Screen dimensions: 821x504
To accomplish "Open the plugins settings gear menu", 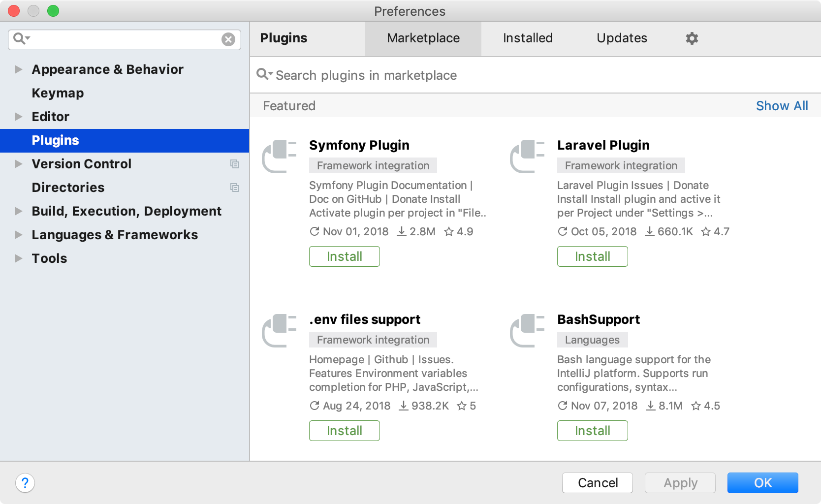I will [692, 38].
